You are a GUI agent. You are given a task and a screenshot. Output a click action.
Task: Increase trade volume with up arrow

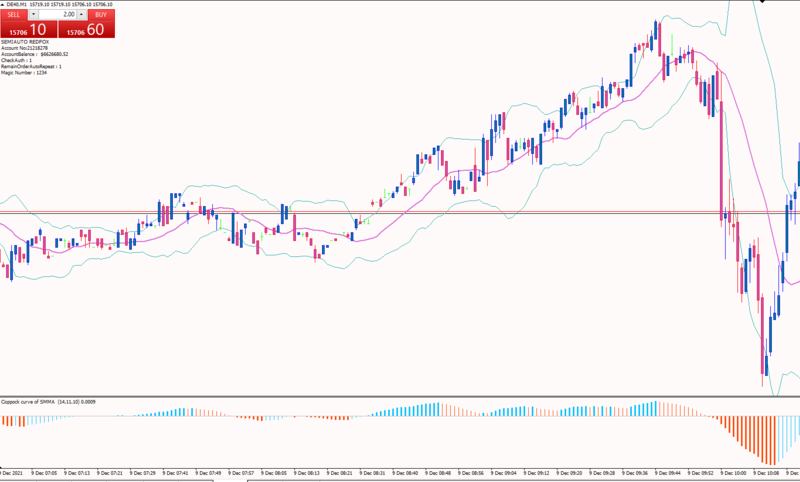(x=81, y=14)
